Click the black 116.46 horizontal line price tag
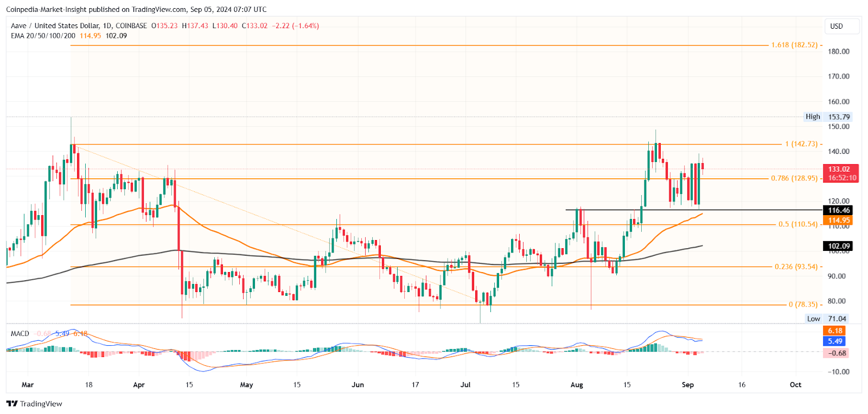 click(x=838, y=210)
